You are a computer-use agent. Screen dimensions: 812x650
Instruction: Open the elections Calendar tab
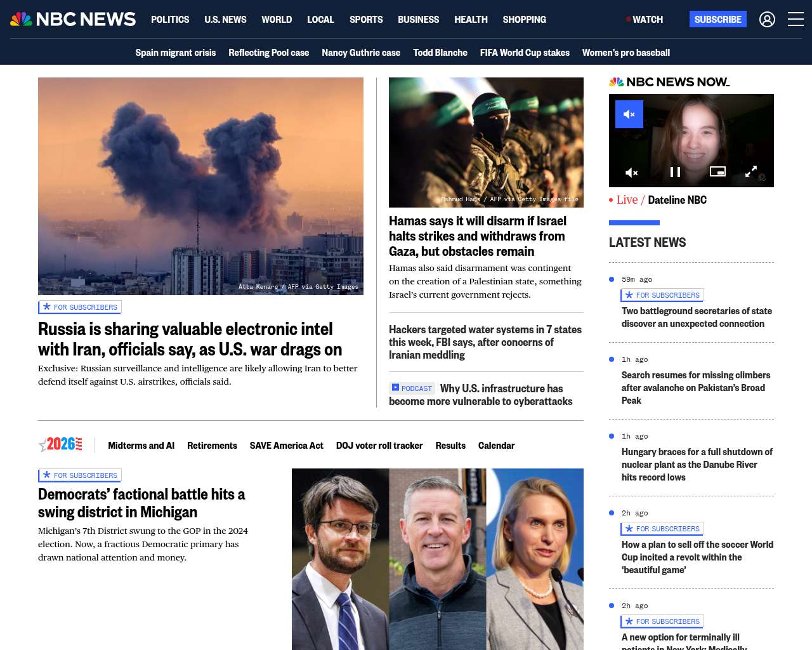point(496,446)
